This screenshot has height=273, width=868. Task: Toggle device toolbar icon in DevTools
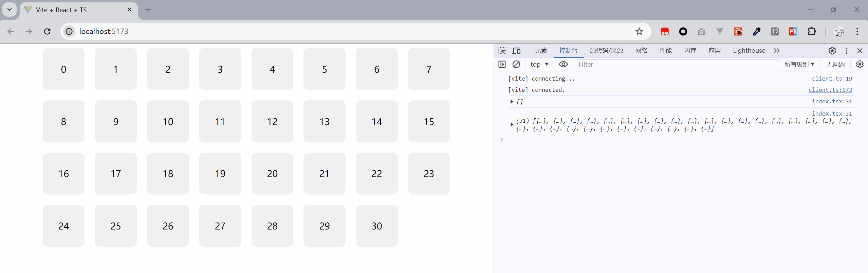pos(516,51)
